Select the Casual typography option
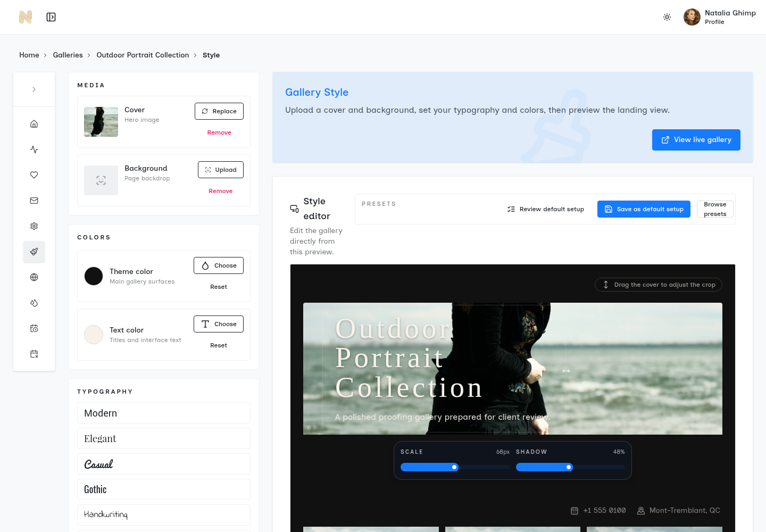 pos(164,464)
